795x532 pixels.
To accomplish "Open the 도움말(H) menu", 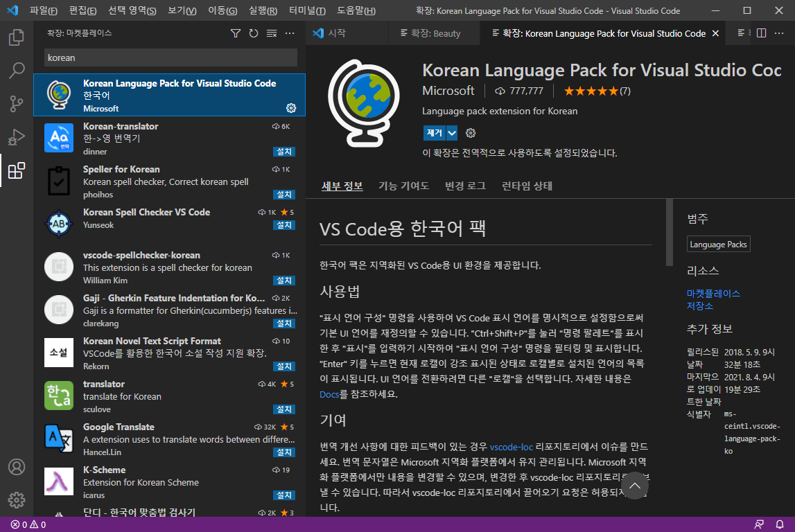I will pos(356,10).
